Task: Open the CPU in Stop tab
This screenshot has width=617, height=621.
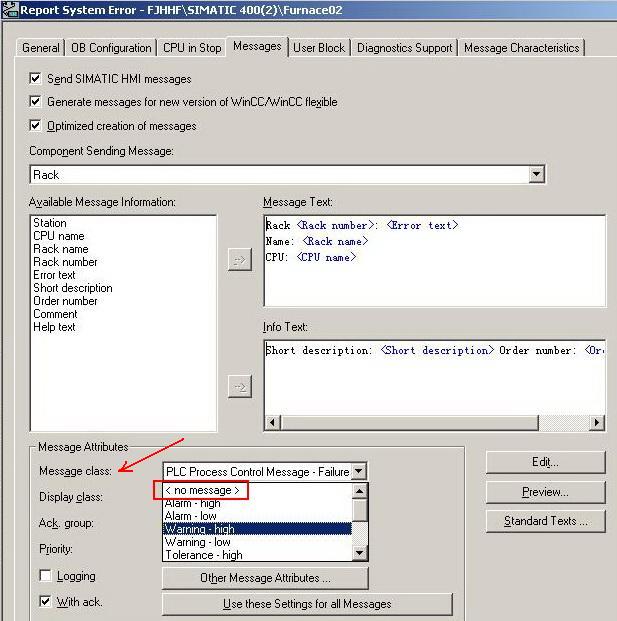Action: 192,48
